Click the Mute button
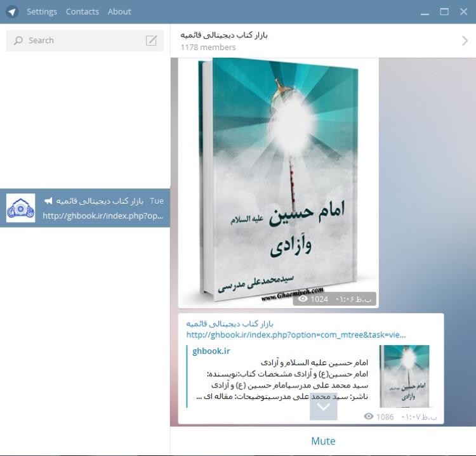476x456 pixels. tap(323, 441)
